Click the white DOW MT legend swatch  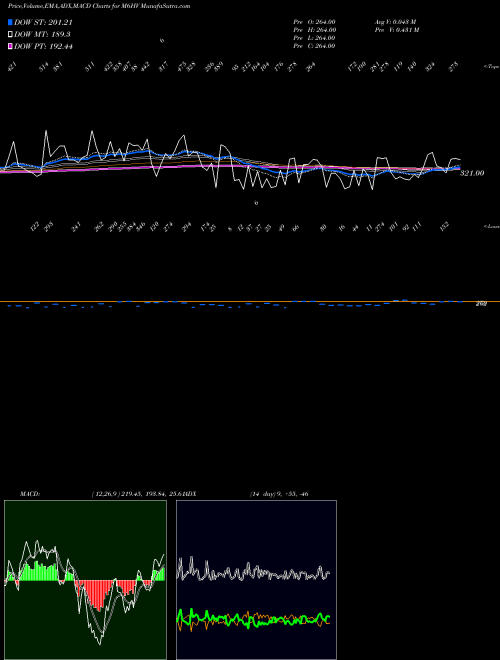(10, 35)
